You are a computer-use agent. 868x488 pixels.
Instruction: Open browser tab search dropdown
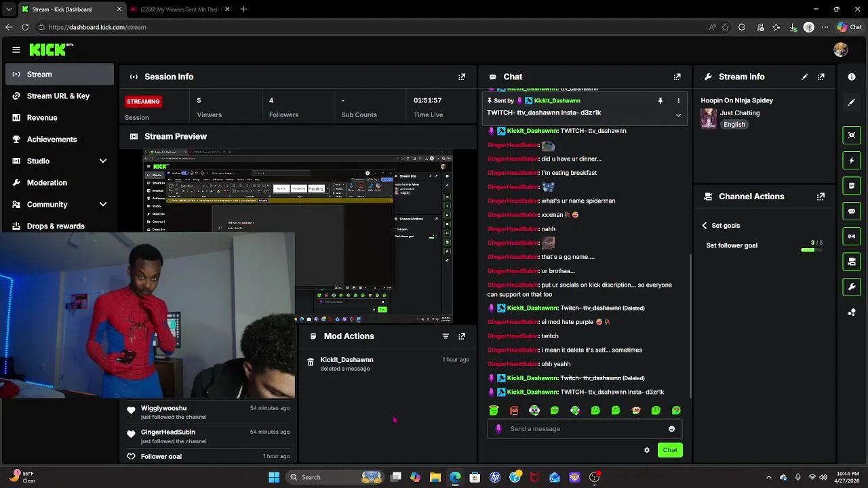(8, 9)
